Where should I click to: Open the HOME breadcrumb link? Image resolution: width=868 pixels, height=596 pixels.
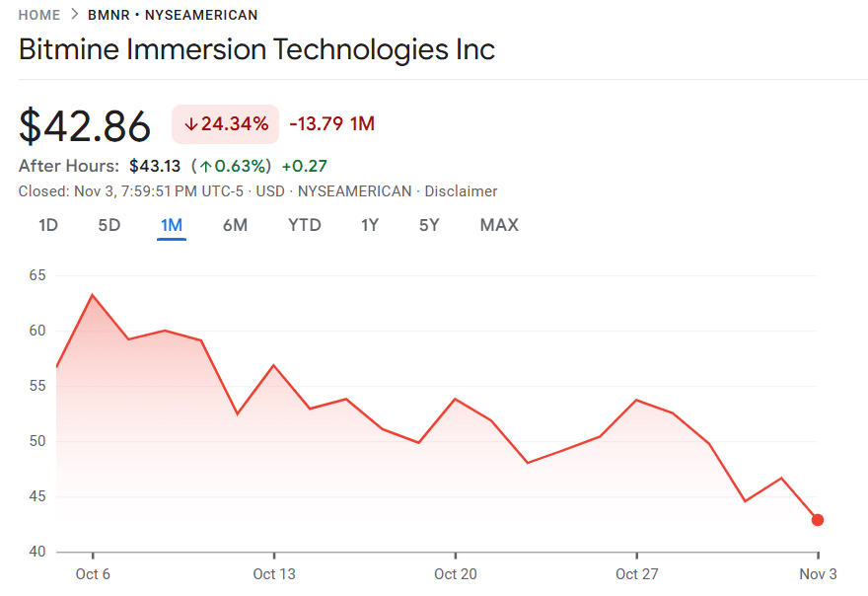37,15
